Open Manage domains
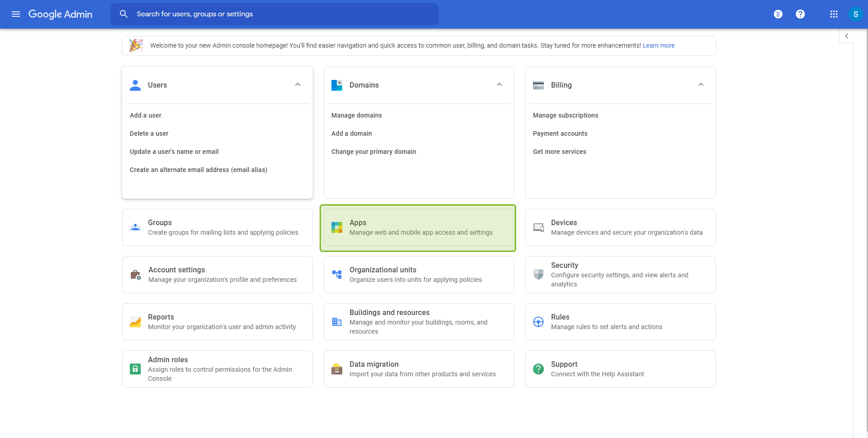 click(357, 115)
